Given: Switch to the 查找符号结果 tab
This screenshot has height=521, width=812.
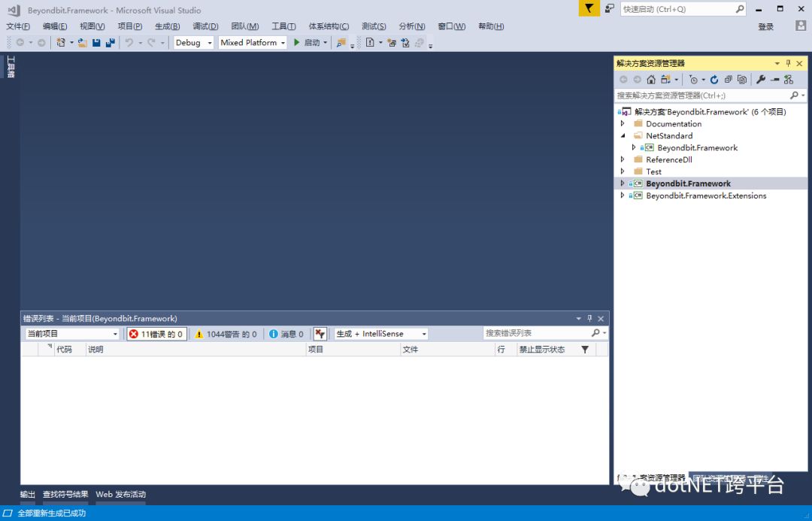Looking at the screenshot, I should coord(65,495).
